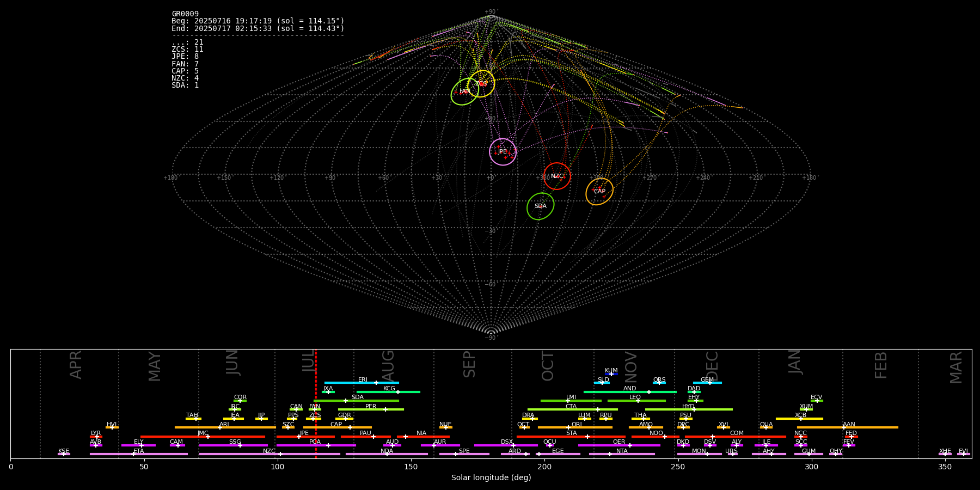
Task: Click the KUM shower bar in timeline
Action: click(x=611, y=374)
